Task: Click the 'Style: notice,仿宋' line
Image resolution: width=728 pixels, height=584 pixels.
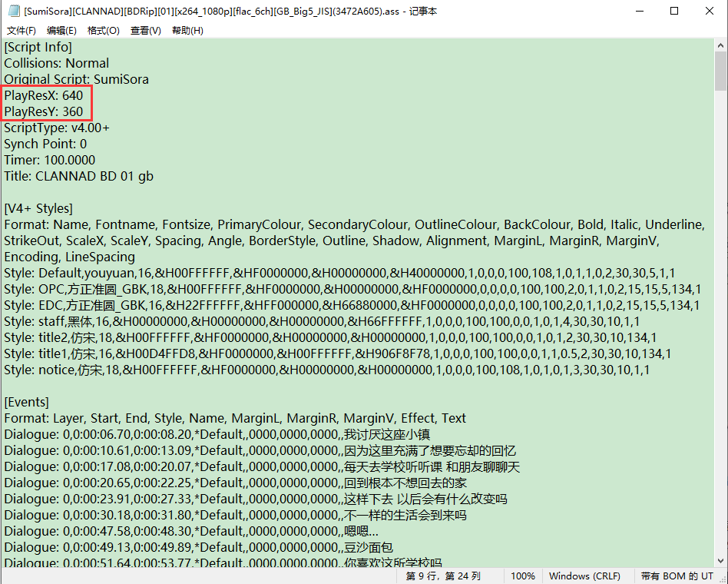Action: (327, 370)
